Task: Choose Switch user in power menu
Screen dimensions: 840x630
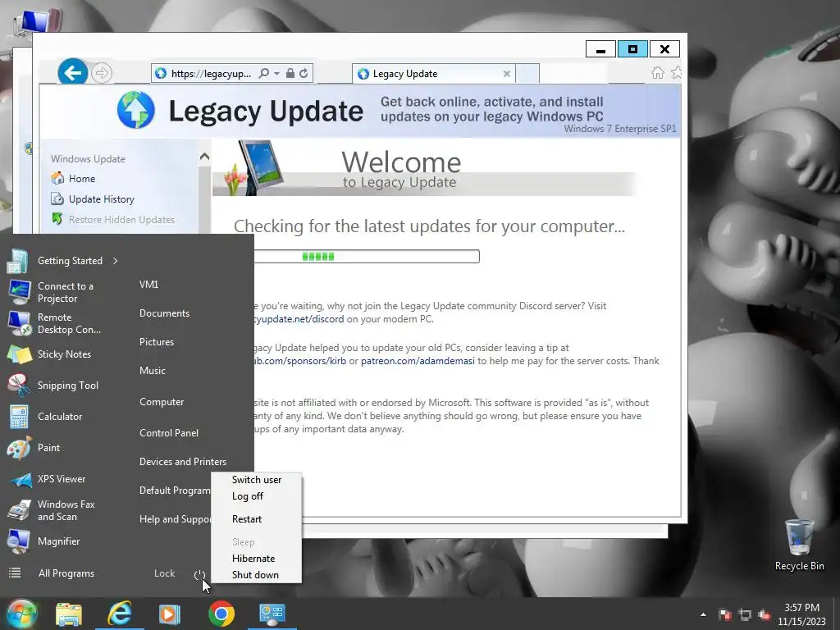Action: click(257, 480)
